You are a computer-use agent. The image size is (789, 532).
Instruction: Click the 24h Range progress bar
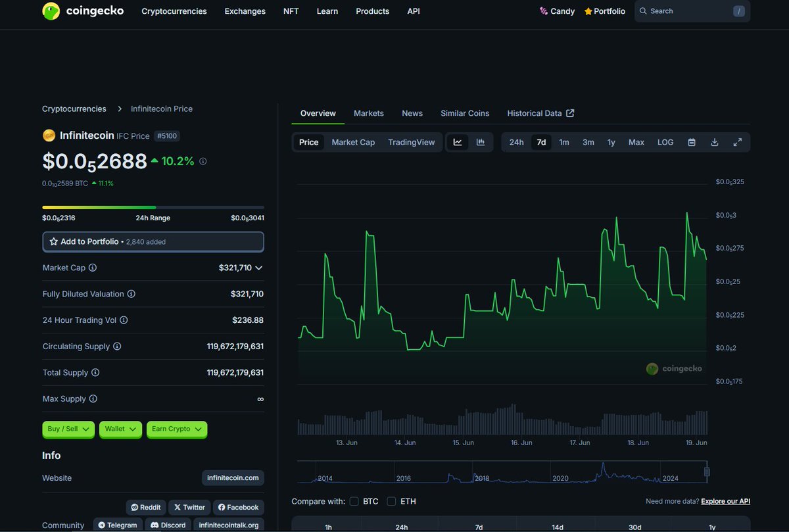[x=153, y=207]
